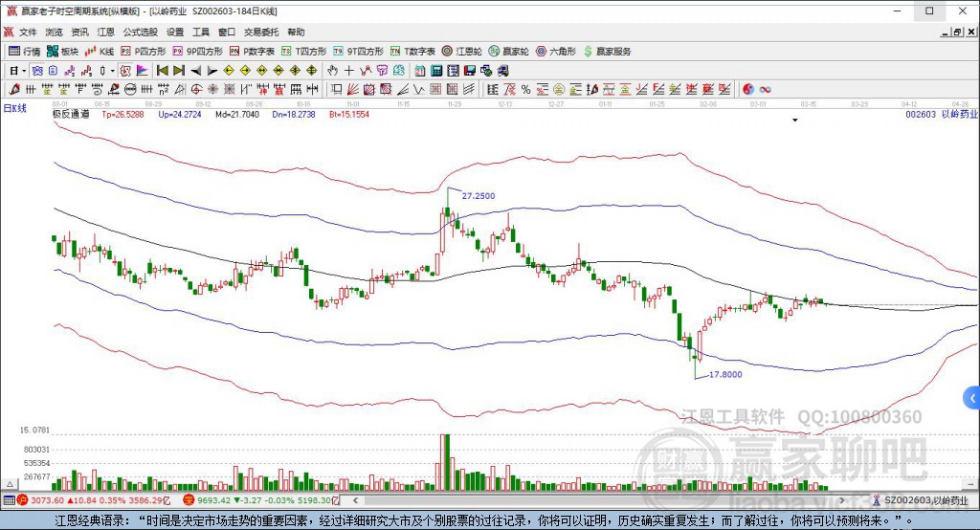
Task: Select the red pencil drawing tool
Action: [x=13, y=89]
